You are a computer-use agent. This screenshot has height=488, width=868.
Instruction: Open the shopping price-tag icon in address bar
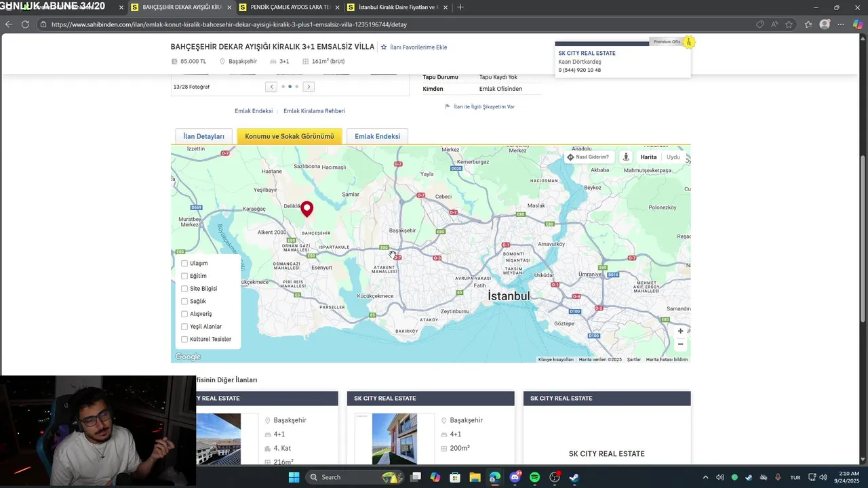[760, 24]
